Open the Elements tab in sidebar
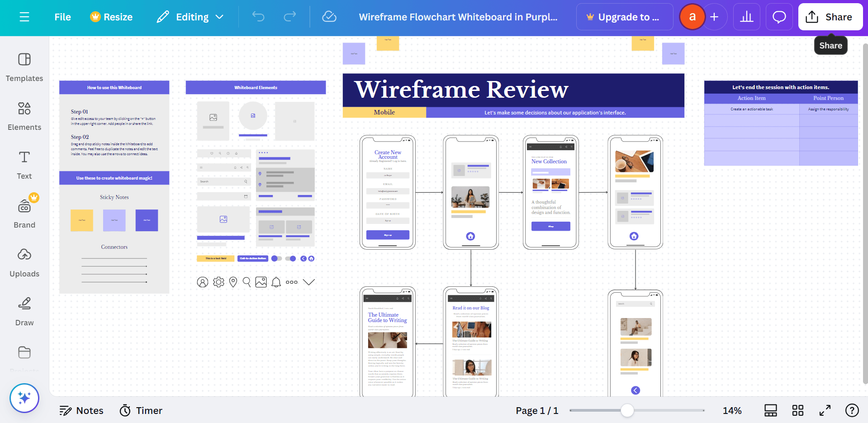This screenshot has height=423, width=868. coord(24,115)
